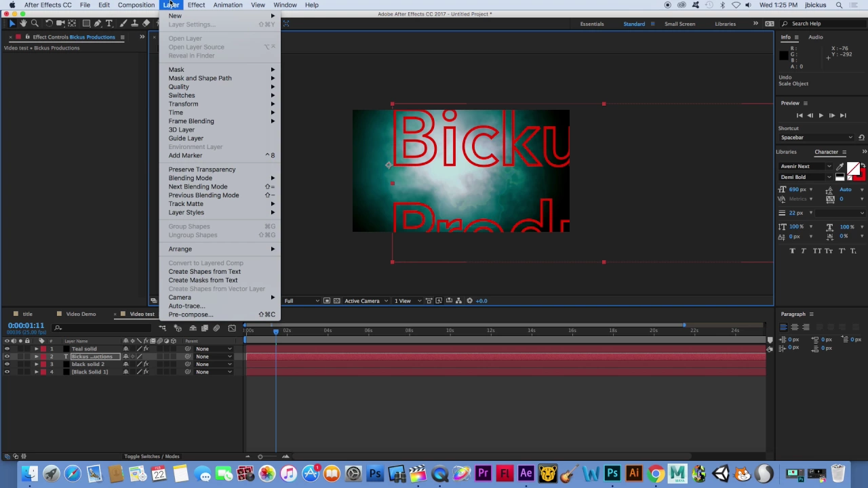Image resolution: width=868 pixels, height=488 pixels.
Task: Select the Rectangle shape tool
Action: [x=86, y=24]
